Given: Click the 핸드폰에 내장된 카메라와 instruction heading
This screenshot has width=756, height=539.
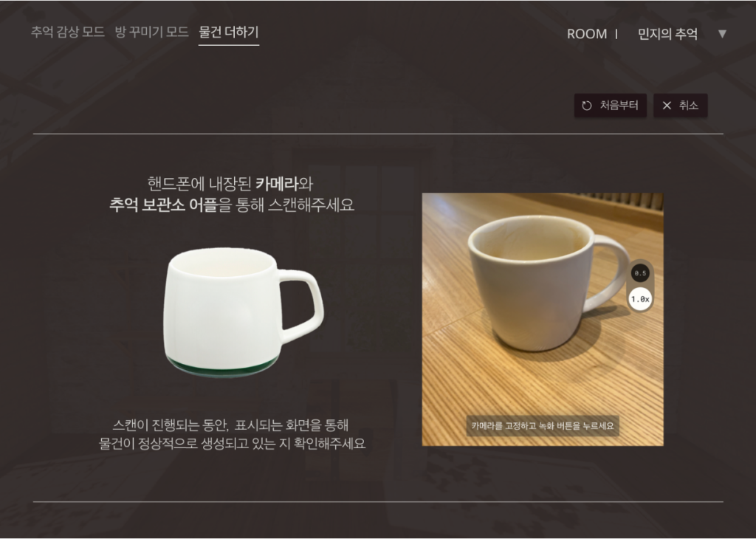Looking at the screenshot, I should 230,183.
